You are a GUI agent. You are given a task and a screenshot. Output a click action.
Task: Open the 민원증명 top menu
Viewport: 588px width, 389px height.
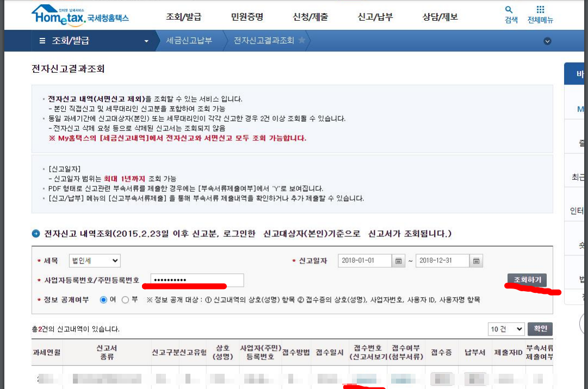tap(247, 17)
